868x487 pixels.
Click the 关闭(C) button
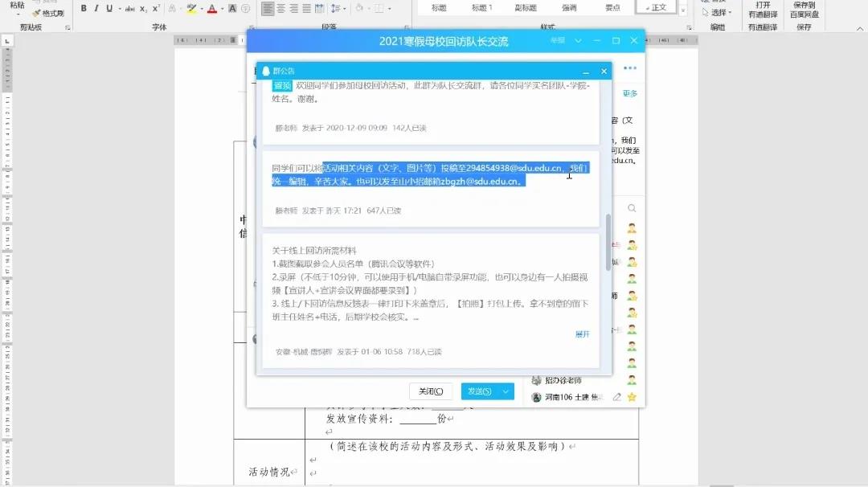(x=430, y=391)
